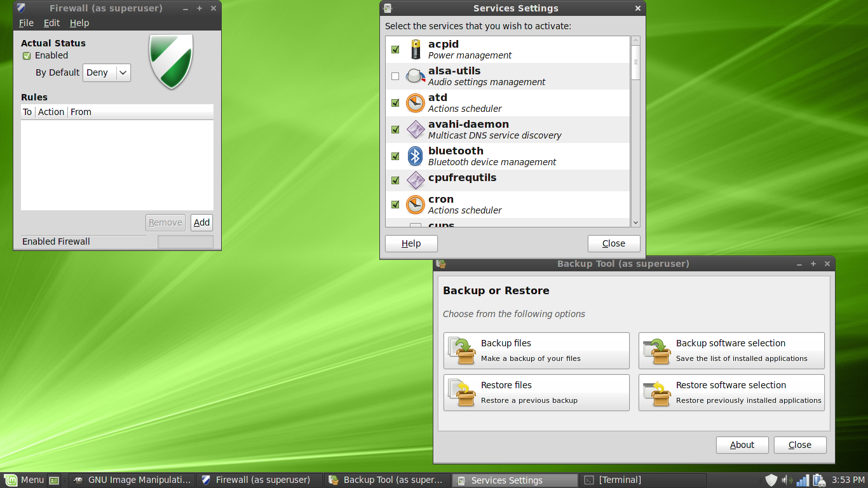Enable the alsa-utils service checkbox
This screenshot has width=868, height=488.
pyautogui.click(x=395, y=76)
